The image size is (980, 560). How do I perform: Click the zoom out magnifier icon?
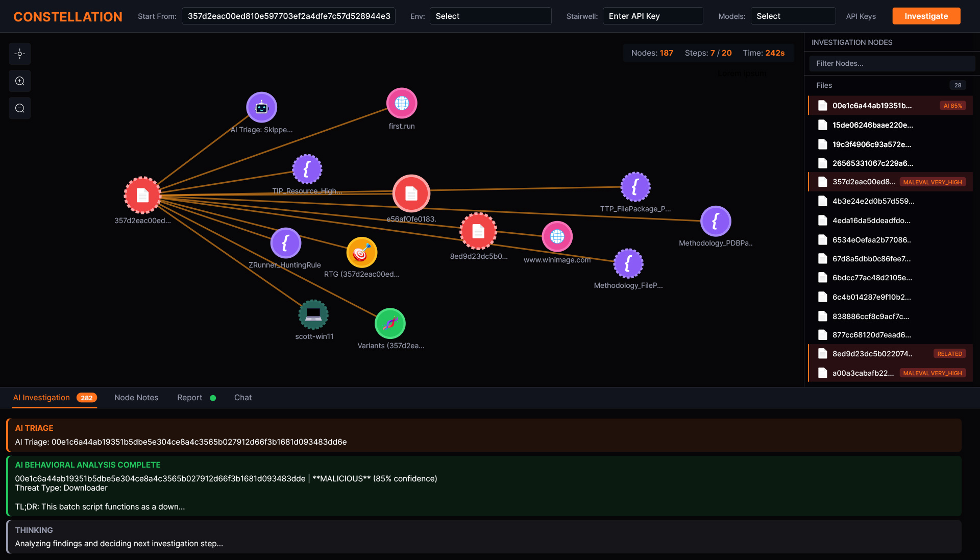[x=20, y=108]
